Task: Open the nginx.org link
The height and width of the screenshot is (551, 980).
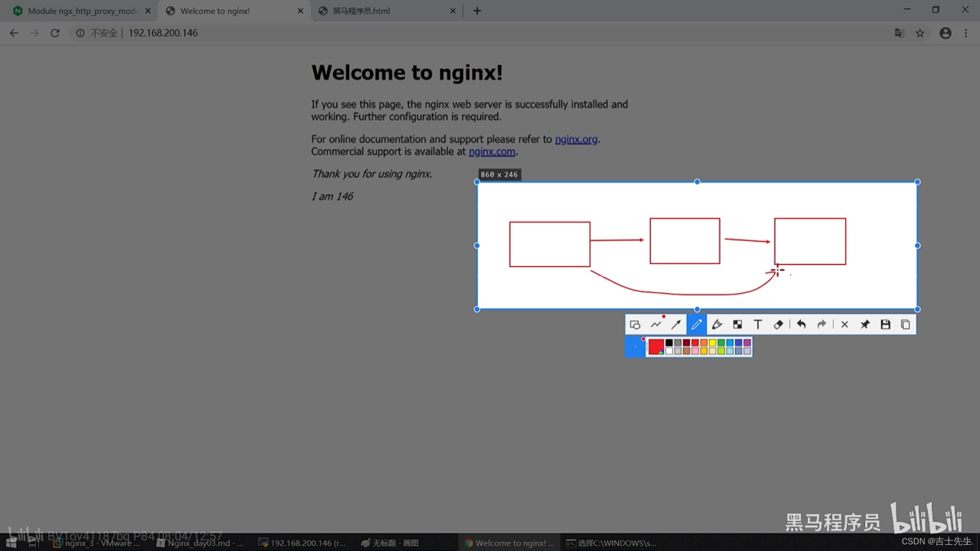Action: [576, 139]
